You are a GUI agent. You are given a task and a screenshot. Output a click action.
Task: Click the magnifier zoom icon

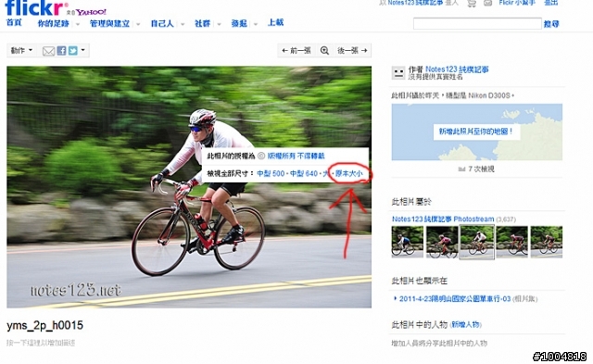pyautogui.click(x=324, y=51)
